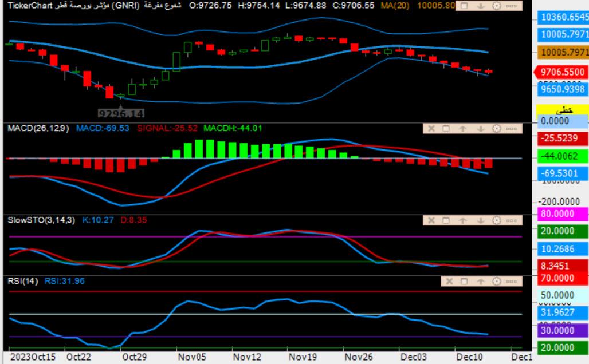Image resolution: width=589 pixels, height=364 pixels.
Task: Click the 9650.9398 lower band price tag
Action: (x=562, y=89)
